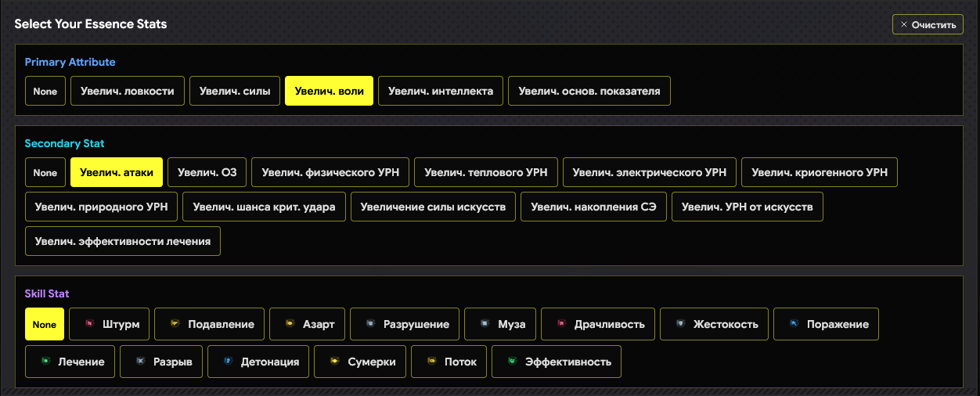Click the Лечение green skill icon
980x396 pixels.
(x=45, y=362)
